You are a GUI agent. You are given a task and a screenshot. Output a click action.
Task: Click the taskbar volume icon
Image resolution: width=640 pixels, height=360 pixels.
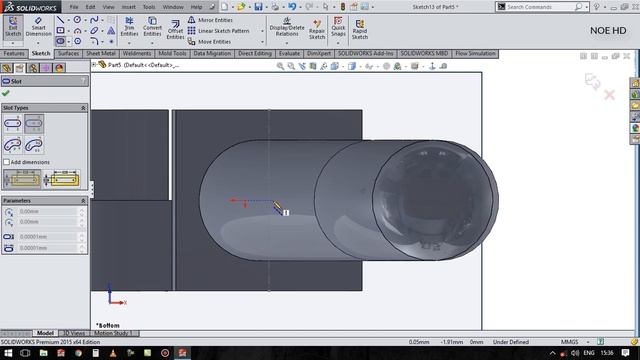click(x=575, y=353)
